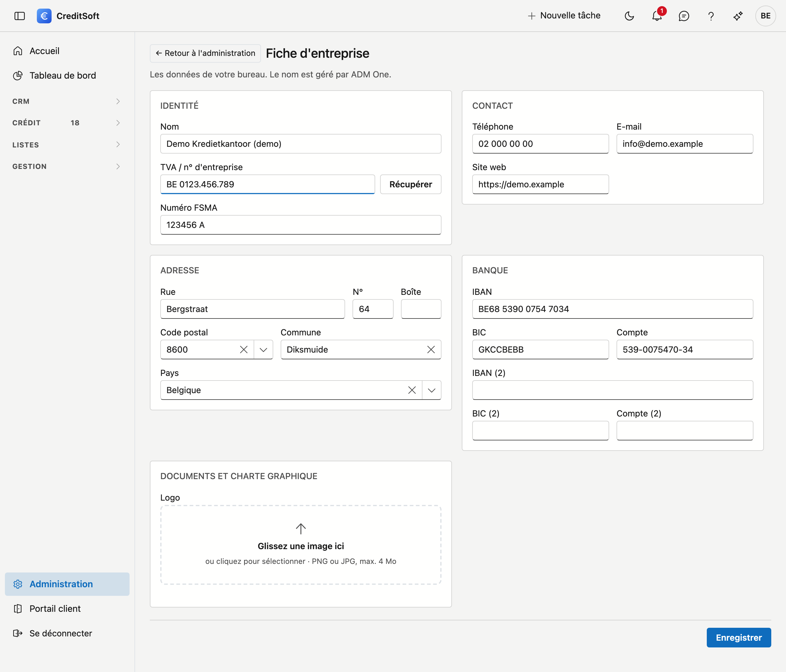Click the Numéro FSMA field

point(301,225)
